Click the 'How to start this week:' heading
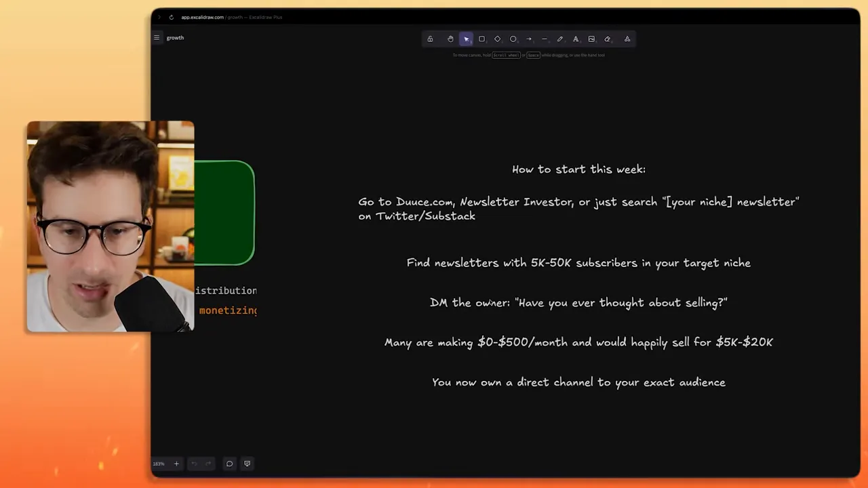This screenshot has width=868, height=488. point(578,169)
